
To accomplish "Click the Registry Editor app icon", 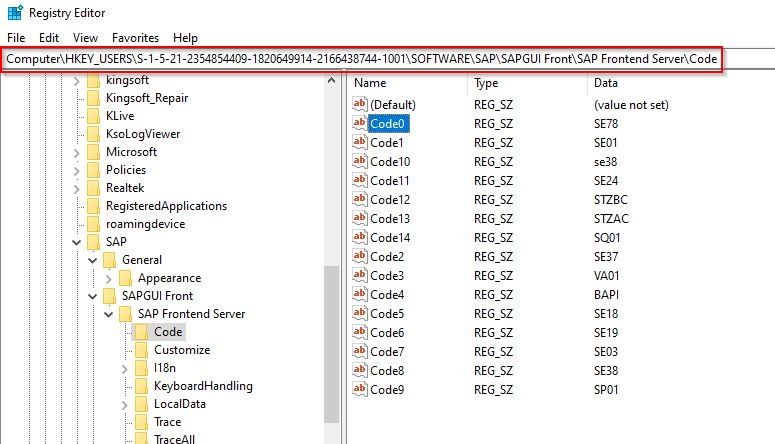I will point(15,12).
